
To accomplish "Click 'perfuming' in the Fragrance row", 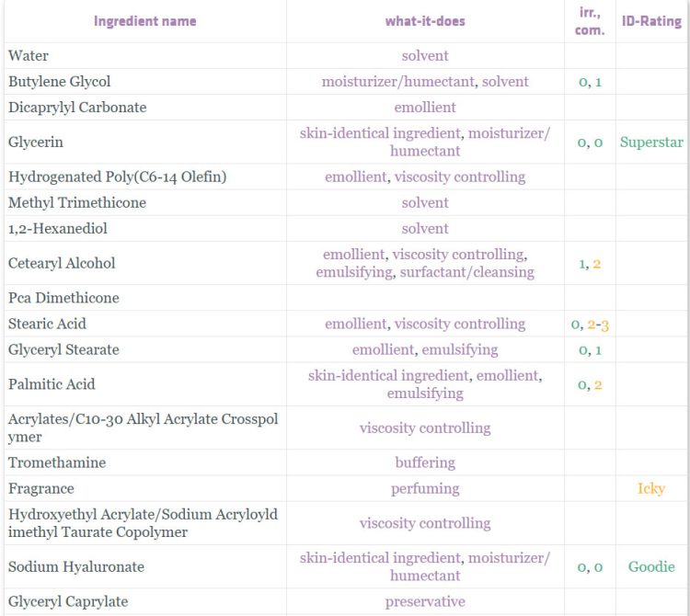I will (x=425, y=488).
